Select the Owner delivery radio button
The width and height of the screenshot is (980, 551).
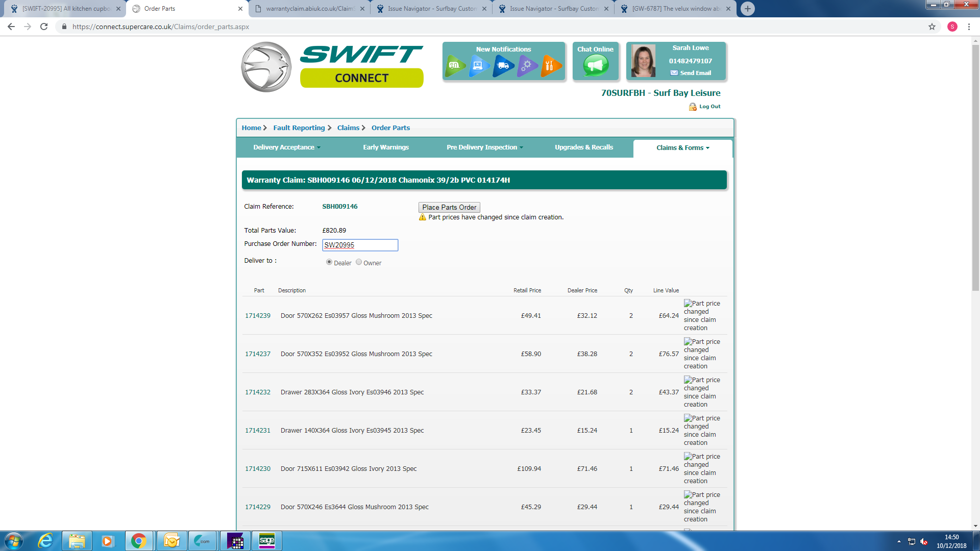tap(359, 262)
